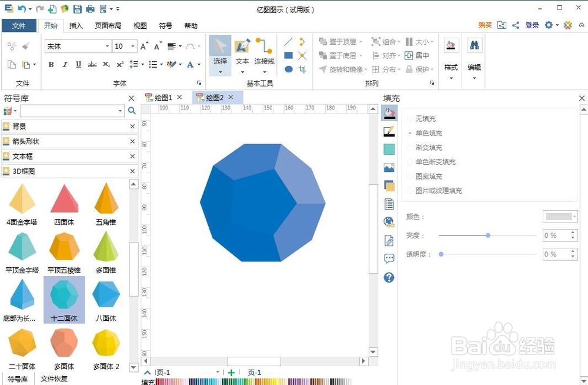This screenshot has width=588, height=385.
Task: Select the 四面体 tetrahedron shape
Action: tap(64, 204)
